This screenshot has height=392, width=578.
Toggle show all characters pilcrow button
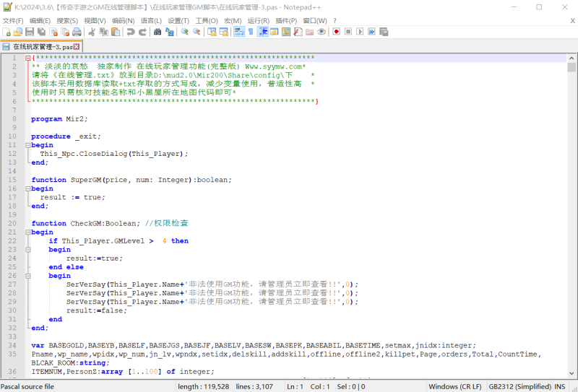251,32
